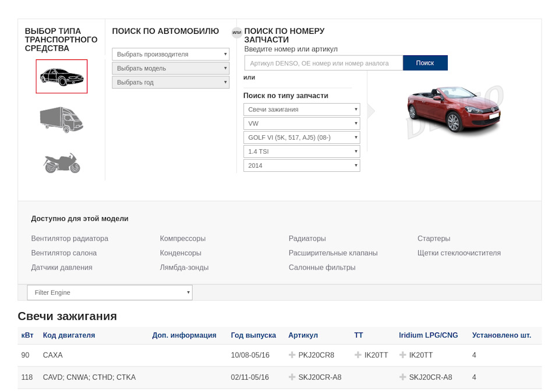Open the Свечи зажигания part type dropdown
This screenshot has height=392, width=559.
302,110
